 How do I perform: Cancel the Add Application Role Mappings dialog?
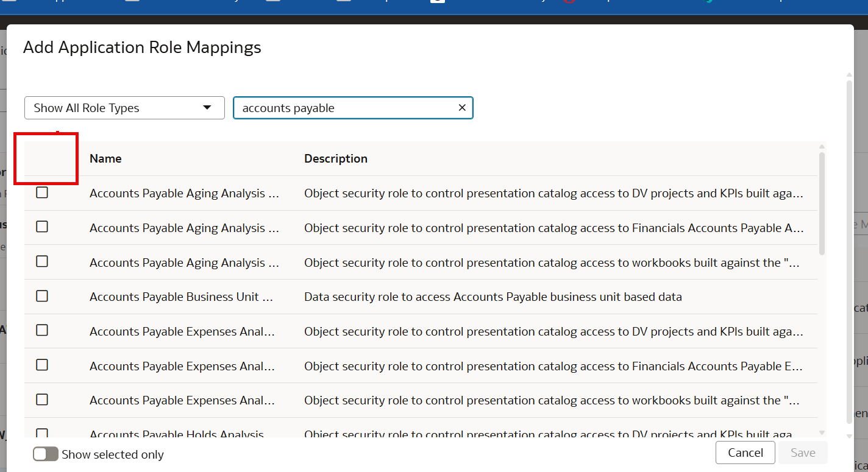point(745,453)
